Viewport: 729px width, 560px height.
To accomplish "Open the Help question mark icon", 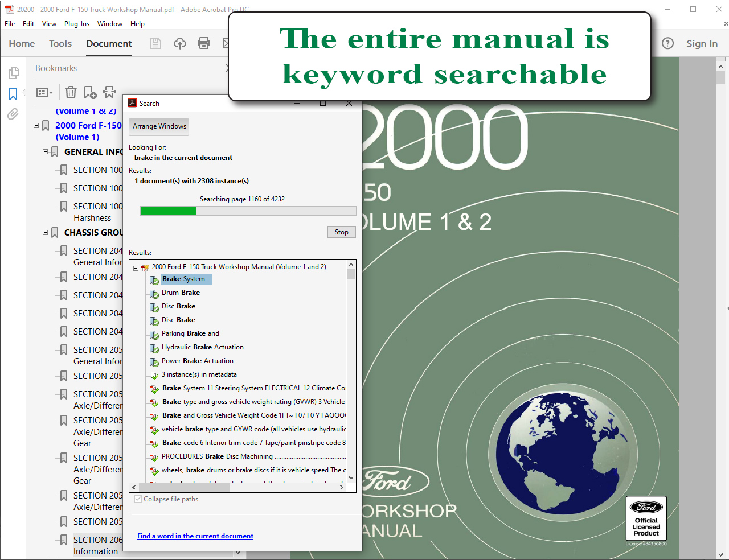I will tap(667, 43).
